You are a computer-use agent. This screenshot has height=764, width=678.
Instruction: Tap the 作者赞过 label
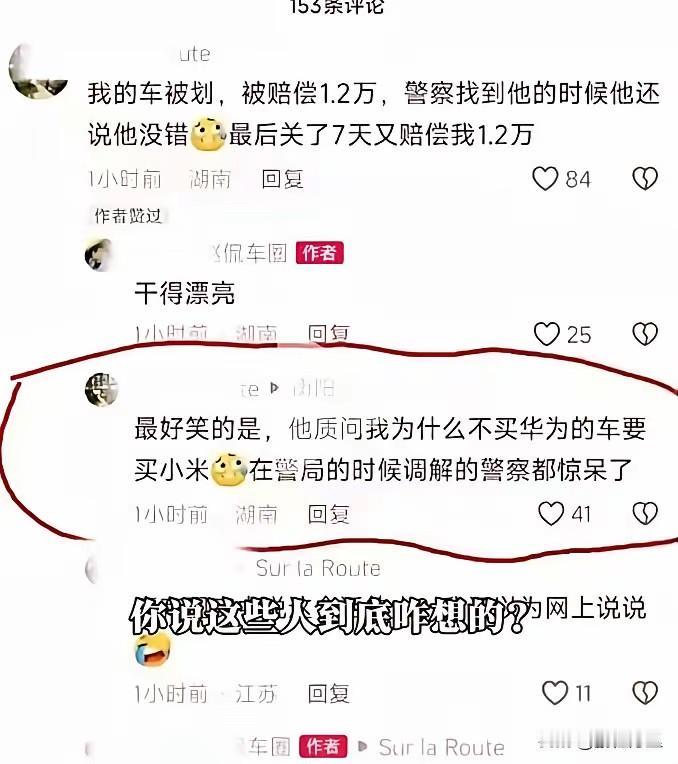pyautogui.click(x=128, y=216)
